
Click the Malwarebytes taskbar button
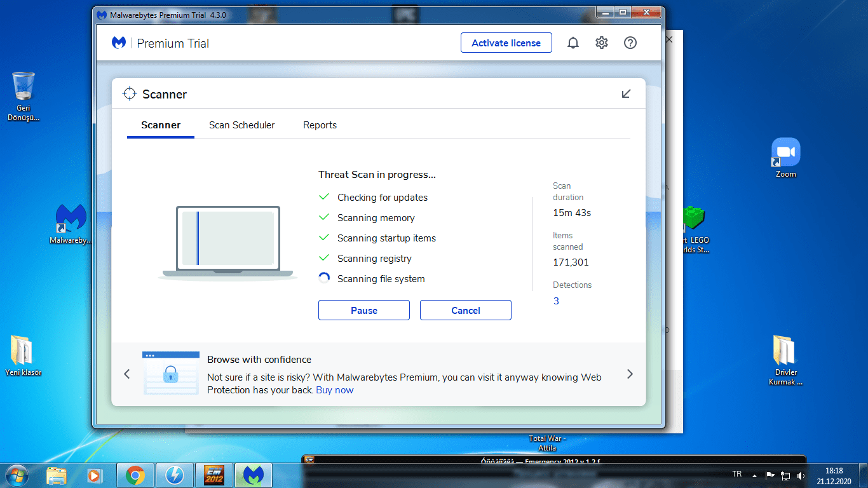coord(254,475)
